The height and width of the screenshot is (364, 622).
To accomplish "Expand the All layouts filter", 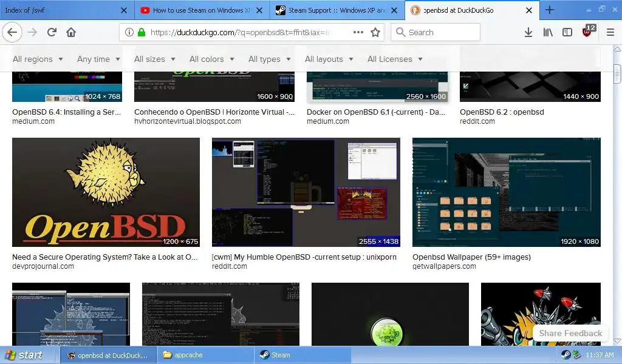I will (x=329, y=59).
